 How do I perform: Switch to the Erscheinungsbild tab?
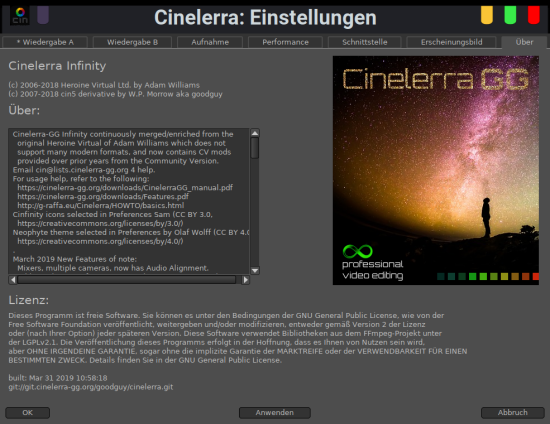point(451,42)
